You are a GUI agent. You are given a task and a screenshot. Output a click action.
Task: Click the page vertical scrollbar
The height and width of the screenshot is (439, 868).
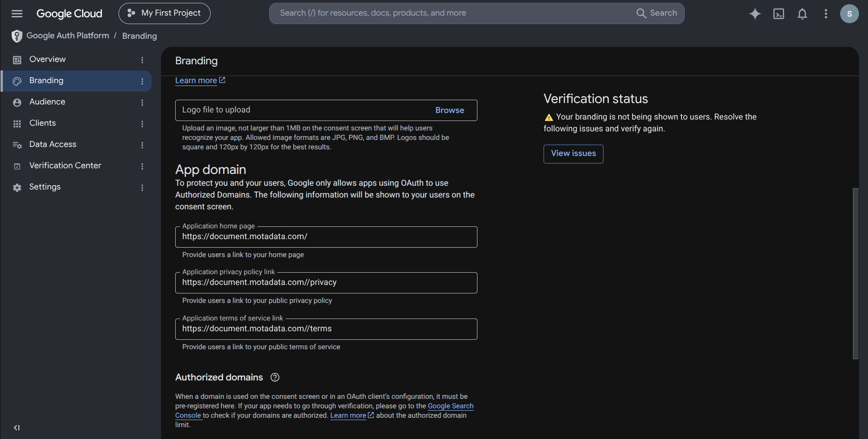tap(855, 274)
